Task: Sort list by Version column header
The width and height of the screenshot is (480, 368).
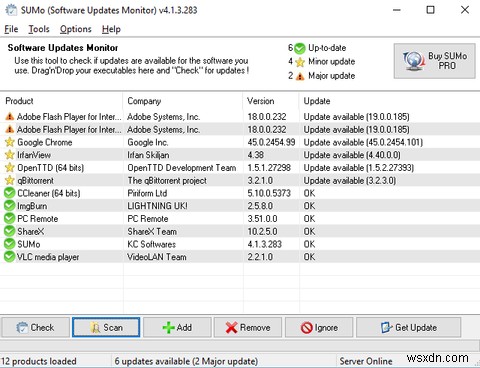Action: tap(271, 101)
